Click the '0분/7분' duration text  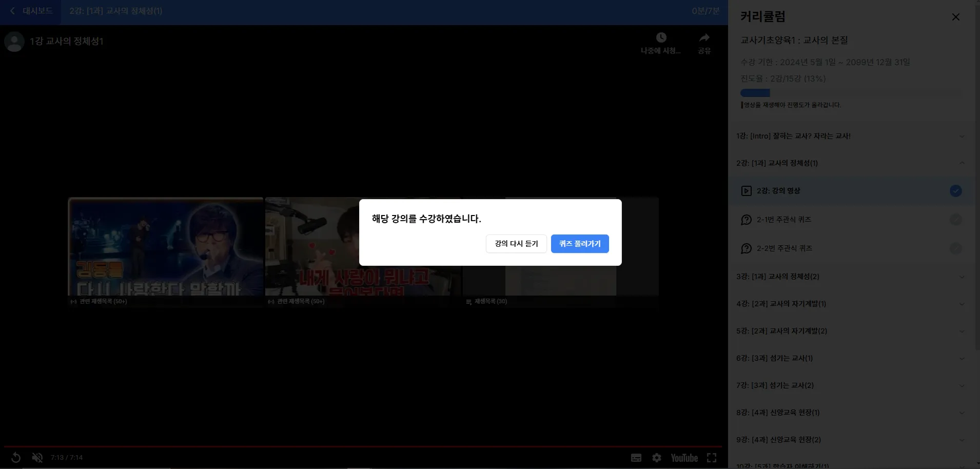click(x=705, y=11)
